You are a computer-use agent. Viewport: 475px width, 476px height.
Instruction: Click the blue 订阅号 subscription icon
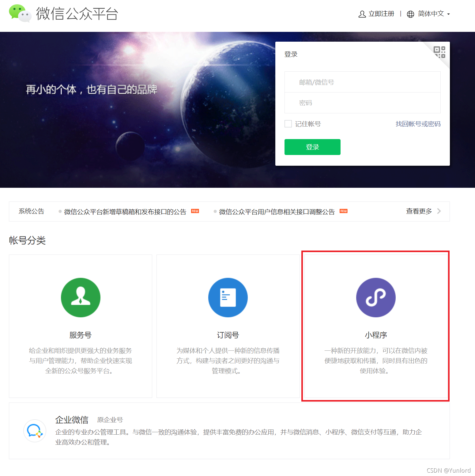click(228, 297)
